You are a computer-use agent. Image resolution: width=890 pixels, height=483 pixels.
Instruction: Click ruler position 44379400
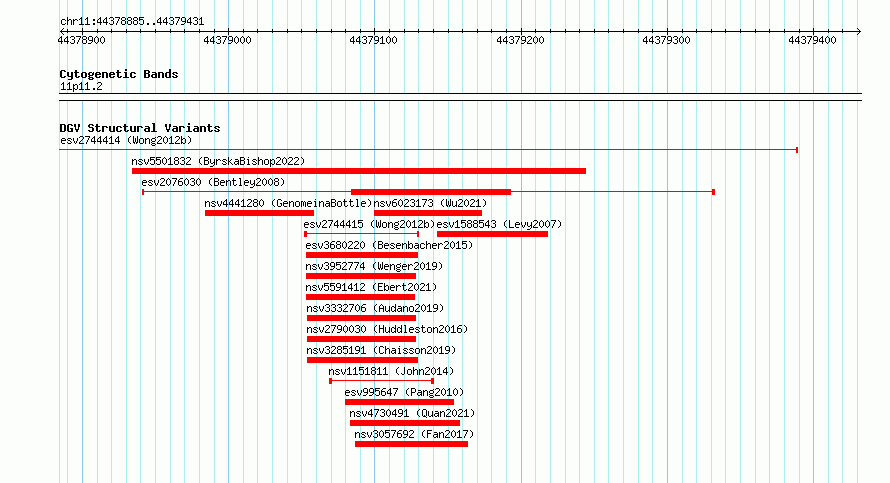click(812, 40)
